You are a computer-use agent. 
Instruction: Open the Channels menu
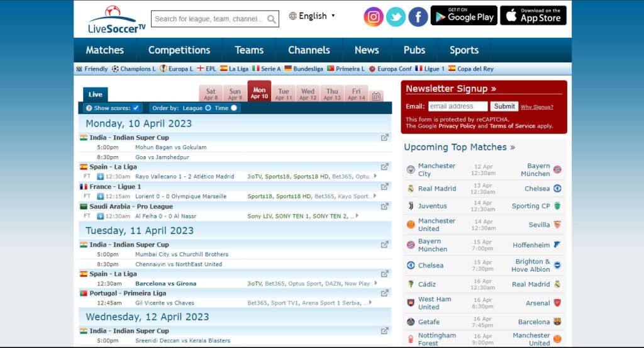coord(309,50)
